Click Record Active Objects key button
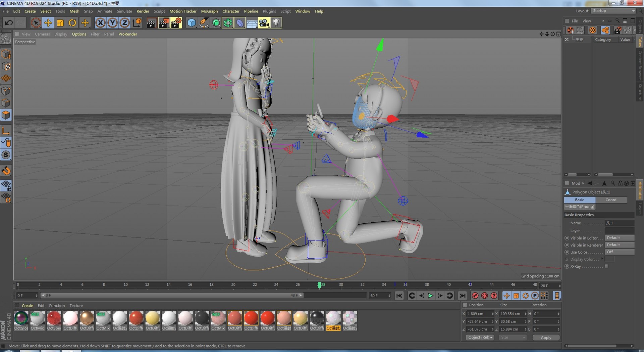The image size is (644, 352). tap(475, 296)
